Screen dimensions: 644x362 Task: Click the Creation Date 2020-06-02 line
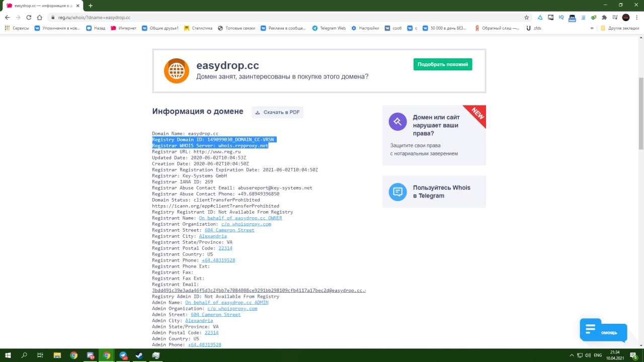click(200, 164)
